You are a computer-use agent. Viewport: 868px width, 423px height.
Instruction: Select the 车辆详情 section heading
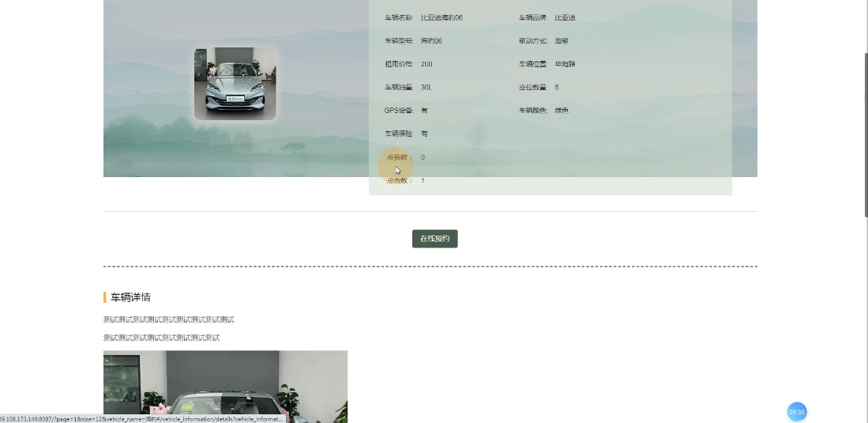pos(130,297)
